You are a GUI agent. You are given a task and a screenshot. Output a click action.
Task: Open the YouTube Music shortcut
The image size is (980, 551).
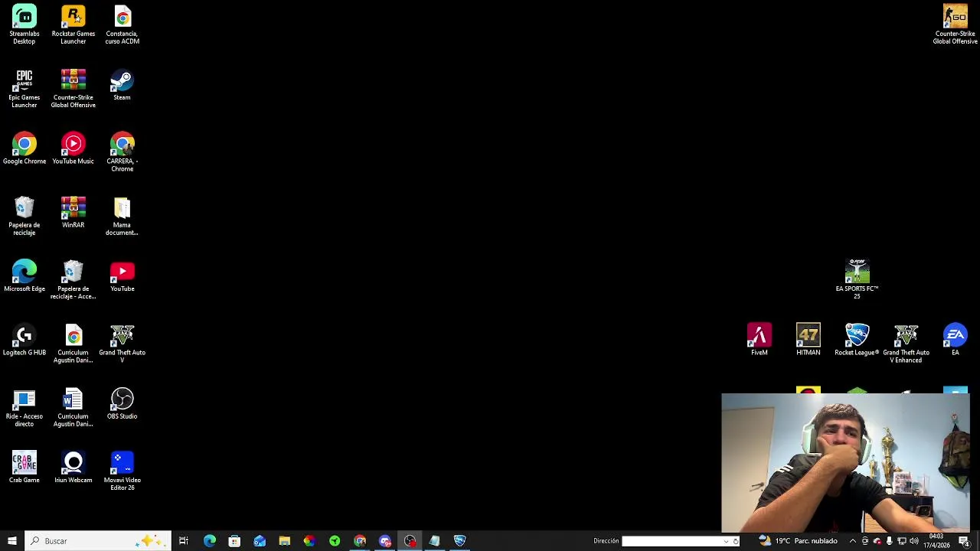pyautogui.click(x=73, y=148)
